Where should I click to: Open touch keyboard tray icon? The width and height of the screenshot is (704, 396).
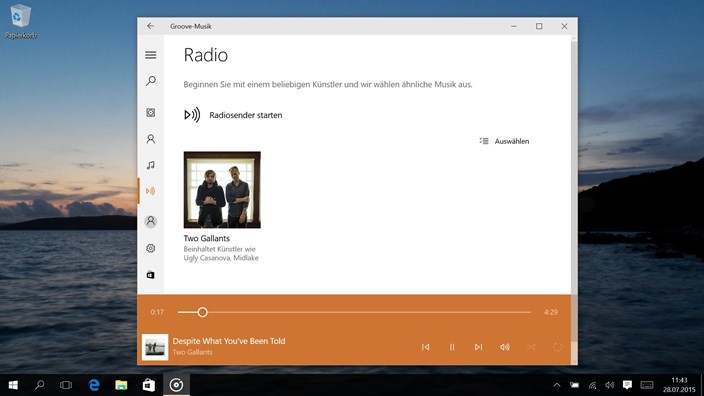(647, 385)
